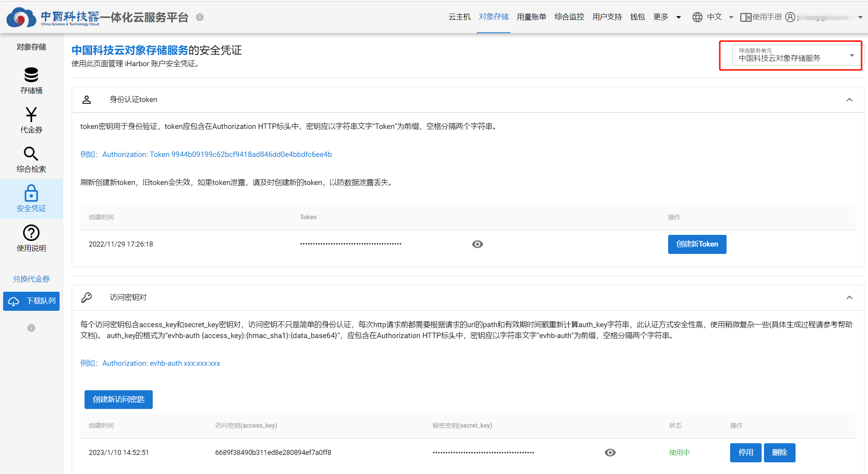Click the person icon in 身份认证token header
The image size is (868, 474).
tap(86, 100)
